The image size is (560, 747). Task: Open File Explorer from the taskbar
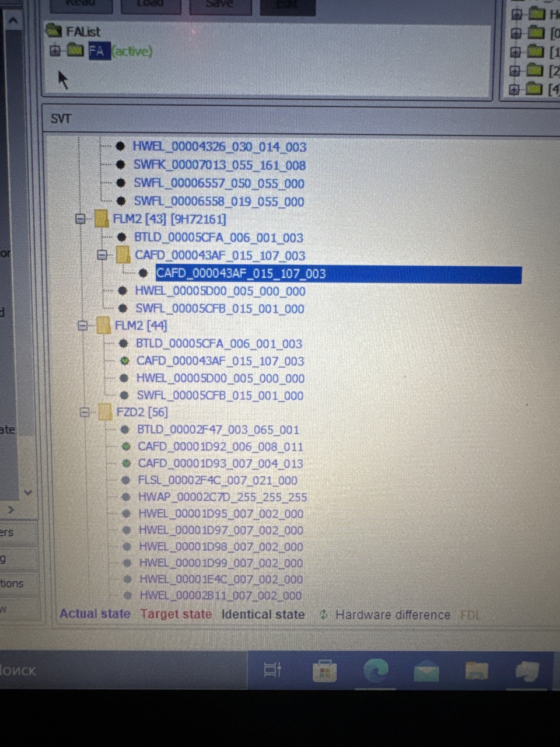coord(477,671)
